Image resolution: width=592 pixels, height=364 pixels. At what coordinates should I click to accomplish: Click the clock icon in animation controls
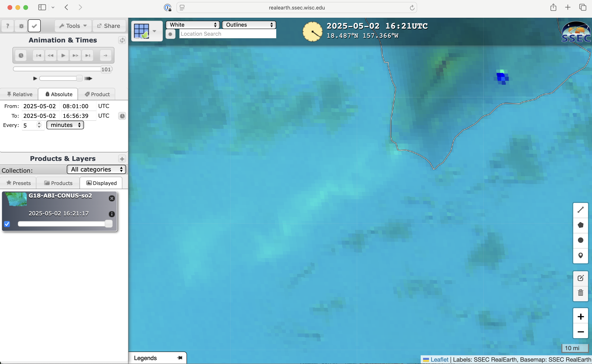click(x=21, y=55)
